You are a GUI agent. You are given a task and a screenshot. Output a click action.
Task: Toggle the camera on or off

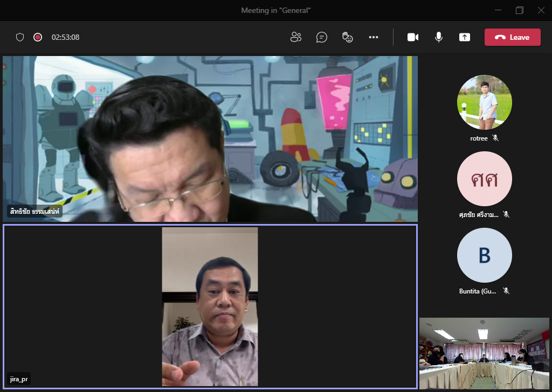click(413, 37)
